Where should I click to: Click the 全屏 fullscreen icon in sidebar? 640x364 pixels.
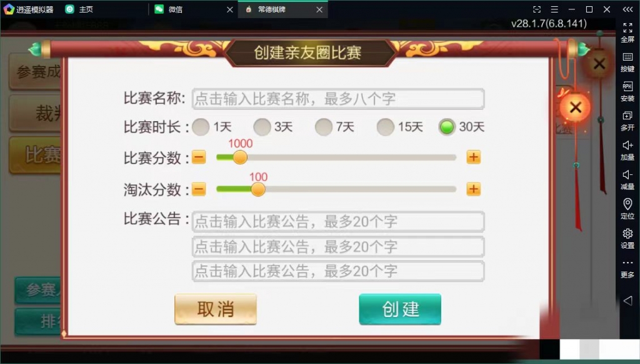pos(627,32)
